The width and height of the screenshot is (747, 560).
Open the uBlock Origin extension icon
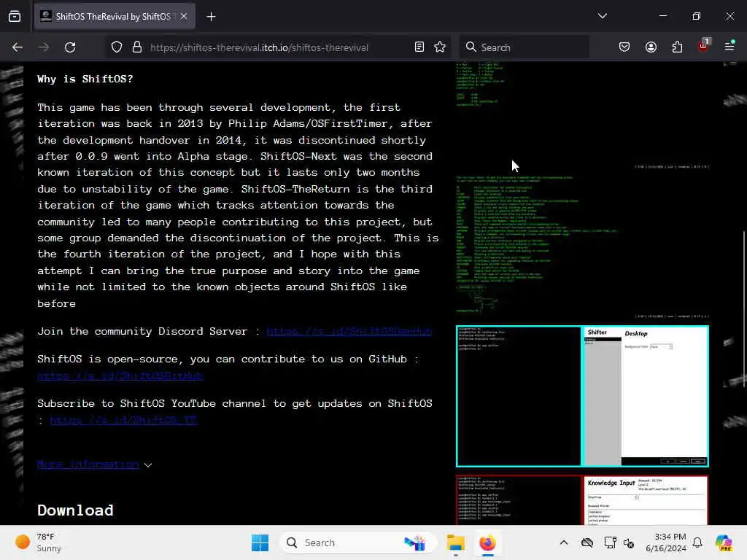704,46
